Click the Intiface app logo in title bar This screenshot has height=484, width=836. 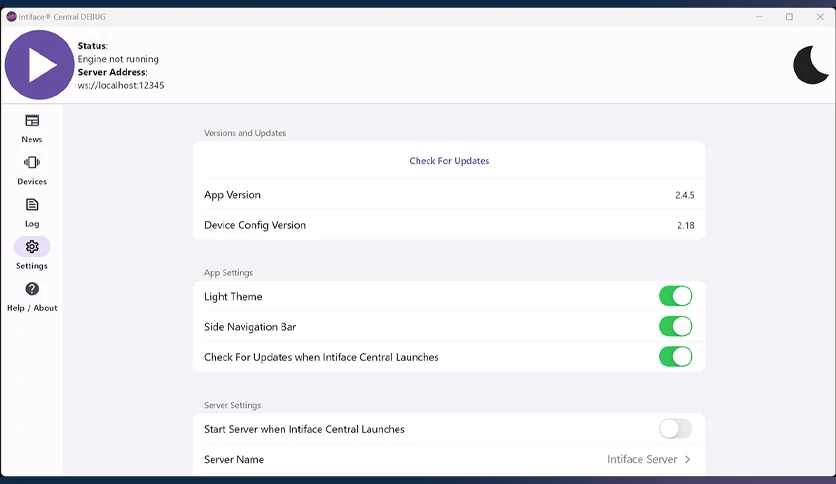pyautogui.click(x=11, y=17)
